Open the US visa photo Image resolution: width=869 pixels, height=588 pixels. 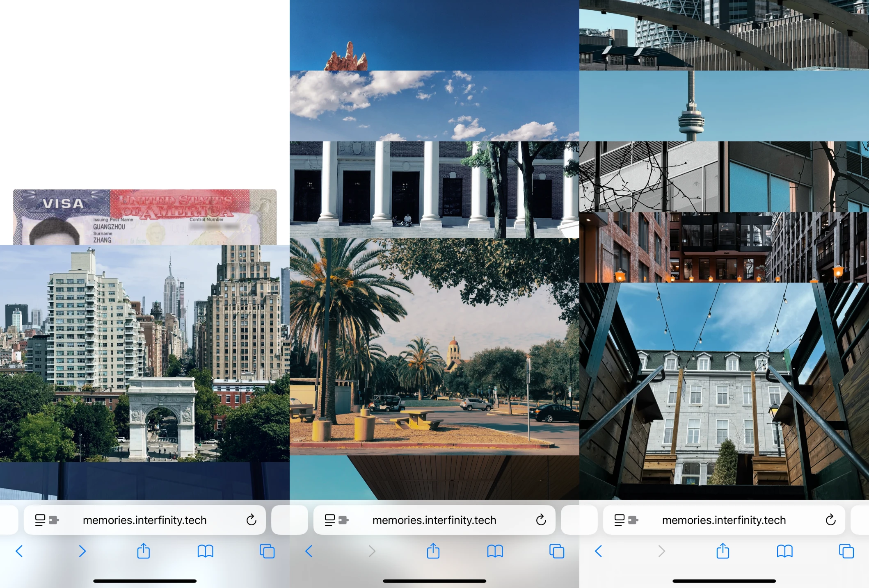pyautogui.click(x=144, y=217)
